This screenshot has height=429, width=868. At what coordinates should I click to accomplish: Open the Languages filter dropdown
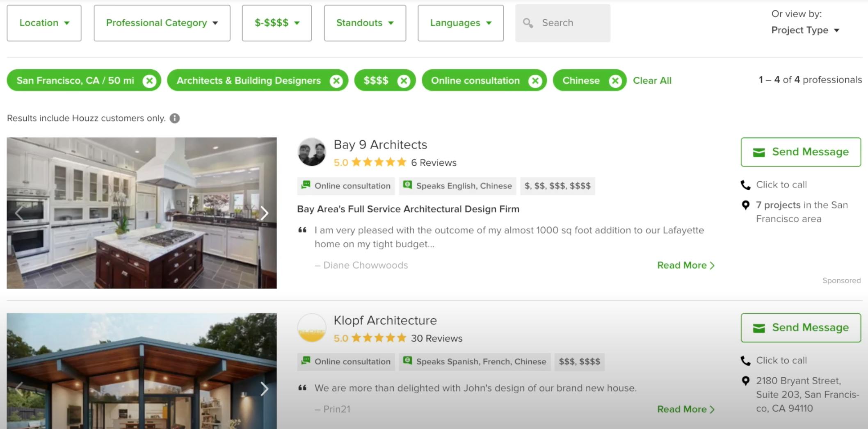coord(460,23)
